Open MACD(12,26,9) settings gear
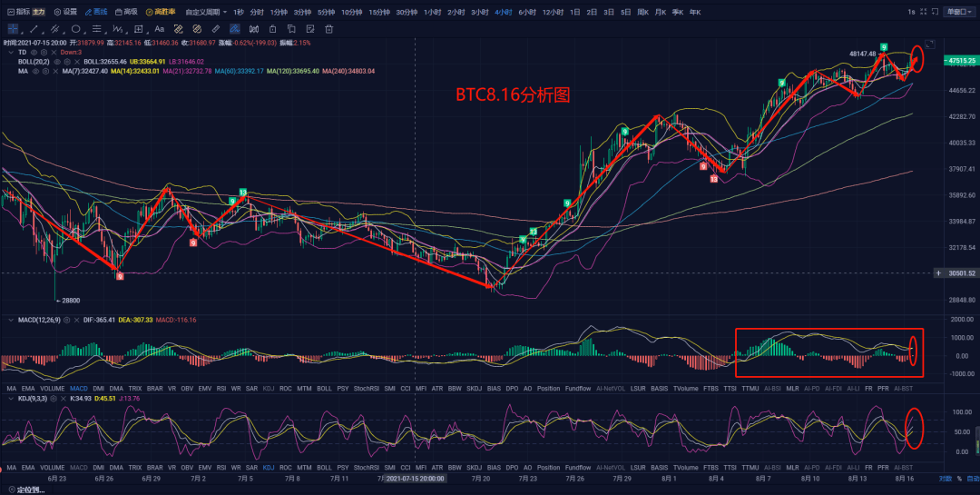 click(x=66, y=320)
